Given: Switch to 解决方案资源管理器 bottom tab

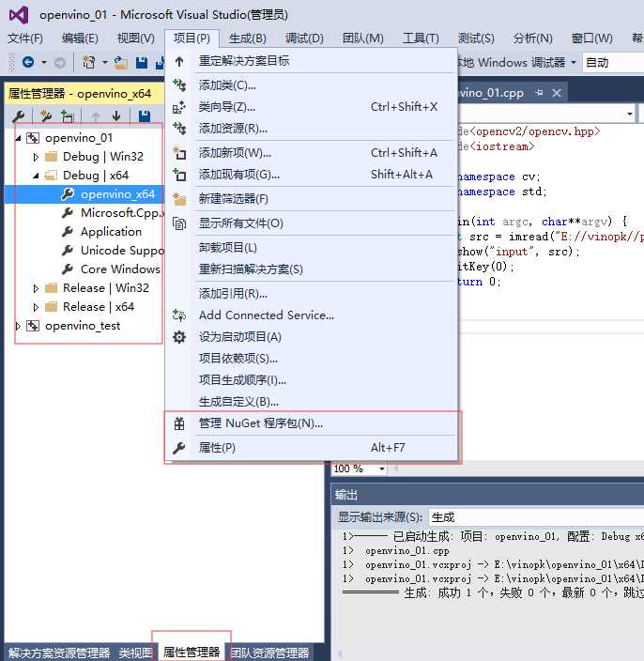Looking at the screenshot, I should coord(59,653).
